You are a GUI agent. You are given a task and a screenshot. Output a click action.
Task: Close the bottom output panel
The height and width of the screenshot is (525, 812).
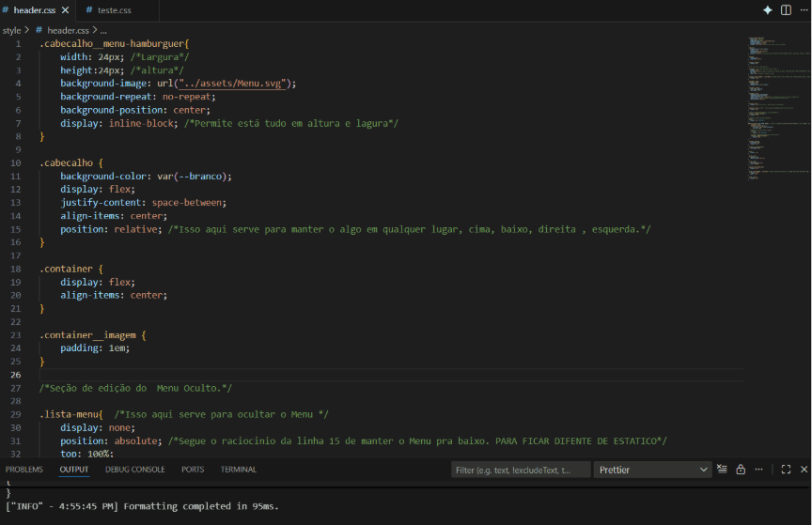click(x=802, y=470)
